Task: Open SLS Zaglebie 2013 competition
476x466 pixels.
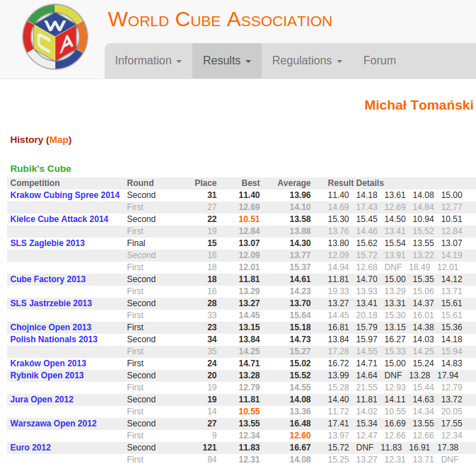Action: [x=47, y=243]
